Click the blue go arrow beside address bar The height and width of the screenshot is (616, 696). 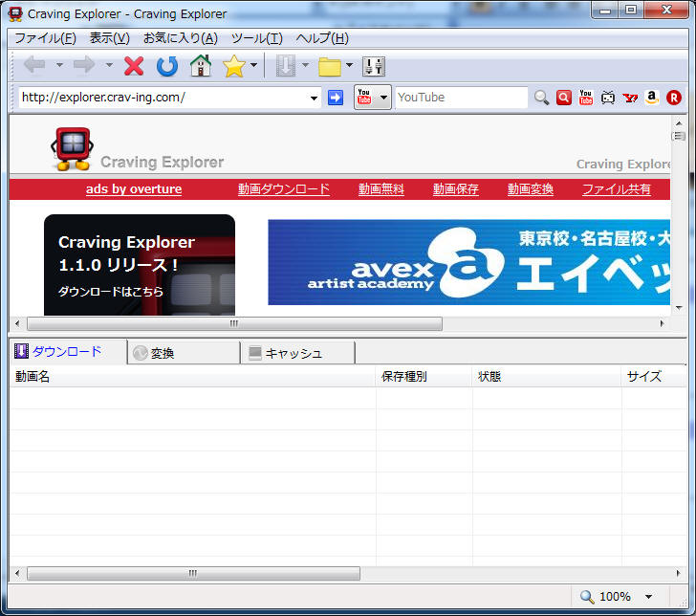pos(336,98)
